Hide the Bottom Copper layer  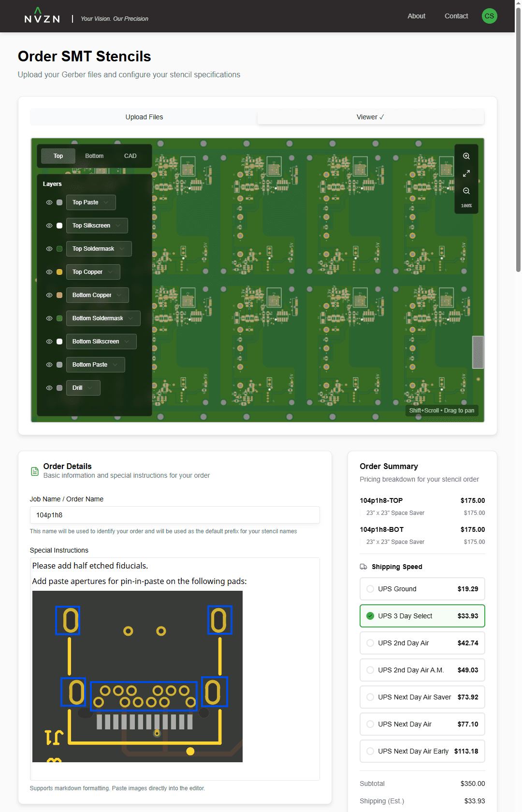(x=49, y=295)
